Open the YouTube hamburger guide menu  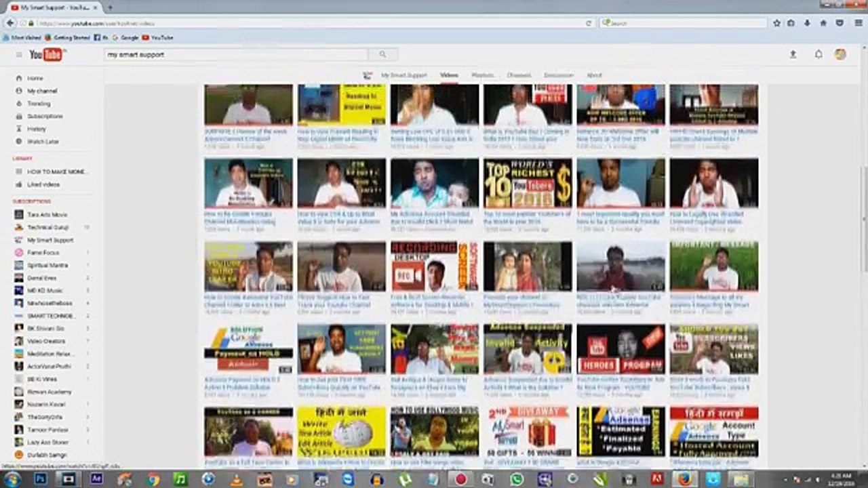pos(19,55)
